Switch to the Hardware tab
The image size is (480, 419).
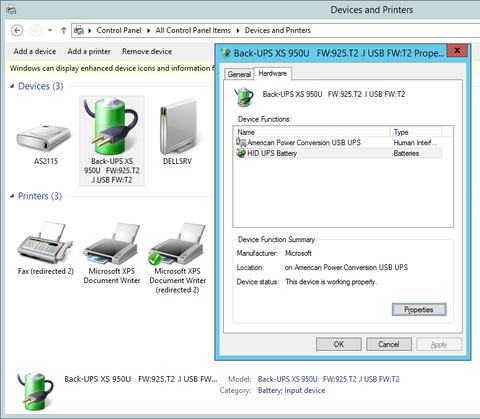273,73
